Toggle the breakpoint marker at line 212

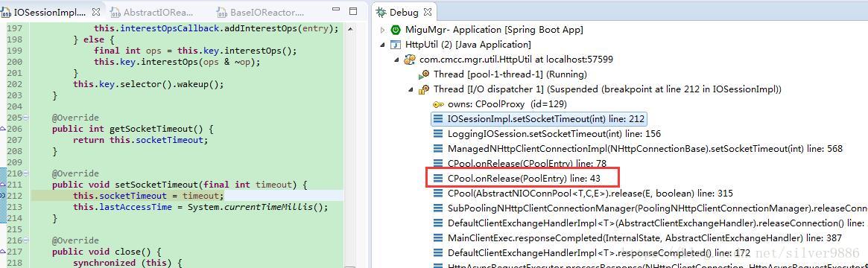point(3,196)
